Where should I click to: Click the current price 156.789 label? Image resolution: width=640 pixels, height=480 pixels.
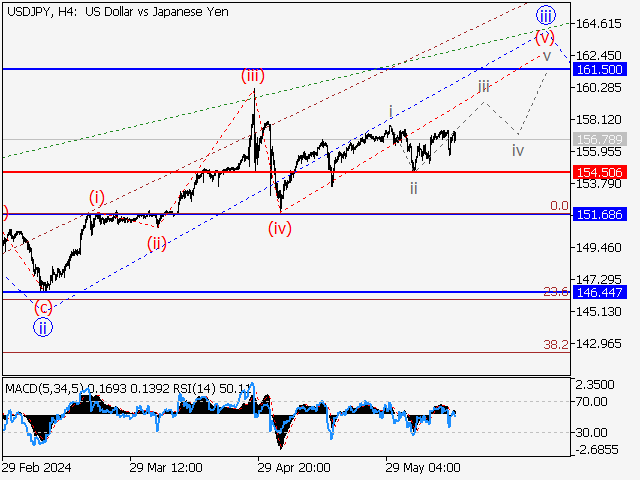coord(600,139)
